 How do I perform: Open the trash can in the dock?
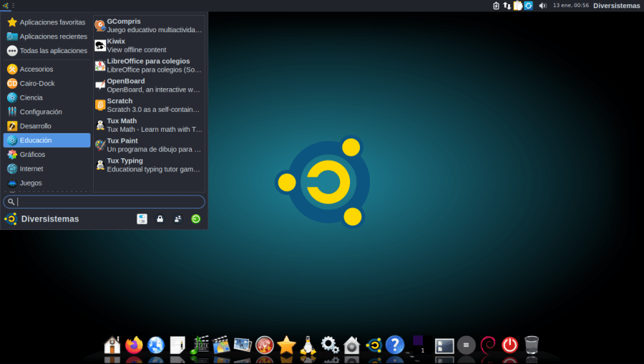[x=532, y=345]
